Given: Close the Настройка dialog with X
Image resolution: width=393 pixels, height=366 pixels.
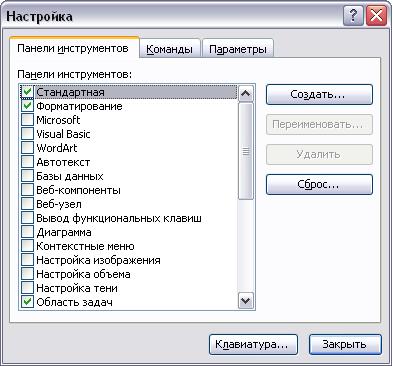Looking at the screenshot, I should point(376,16).
